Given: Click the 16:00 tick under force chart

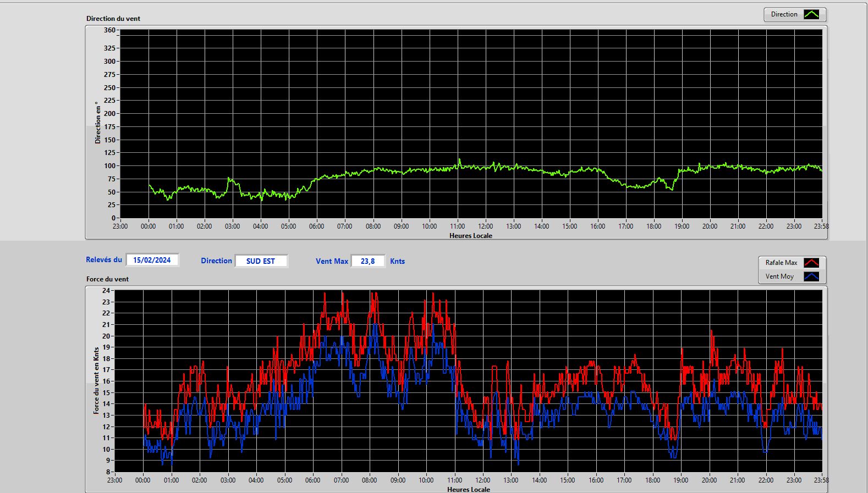Looking at the screenshot, I should coord(596,480).
